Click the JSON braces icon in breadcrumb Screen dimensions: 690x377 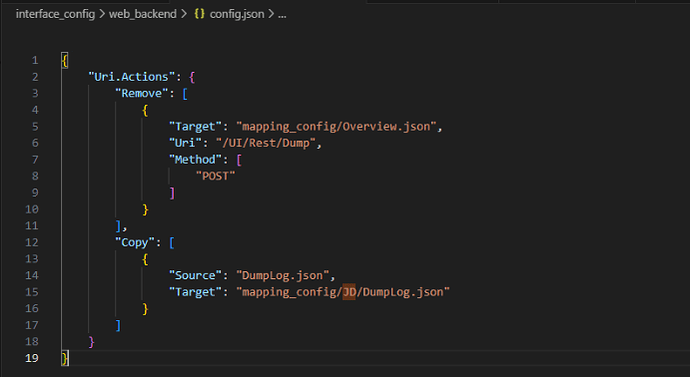point(199,14)
